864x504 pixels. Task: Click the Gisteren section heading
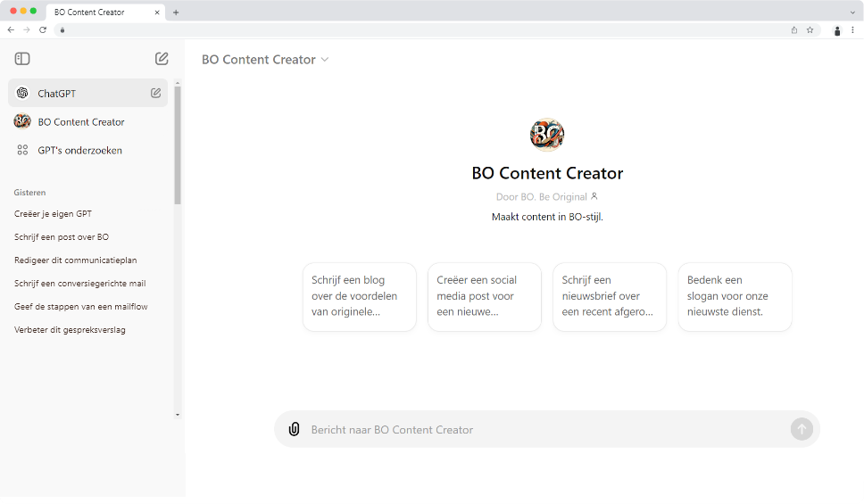point(29,193)
